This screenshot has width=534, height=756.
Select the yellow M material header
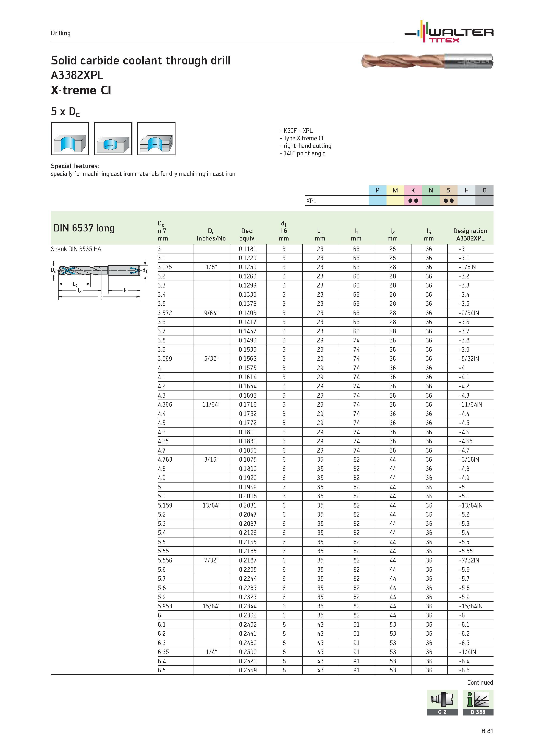tap(395, 190)
